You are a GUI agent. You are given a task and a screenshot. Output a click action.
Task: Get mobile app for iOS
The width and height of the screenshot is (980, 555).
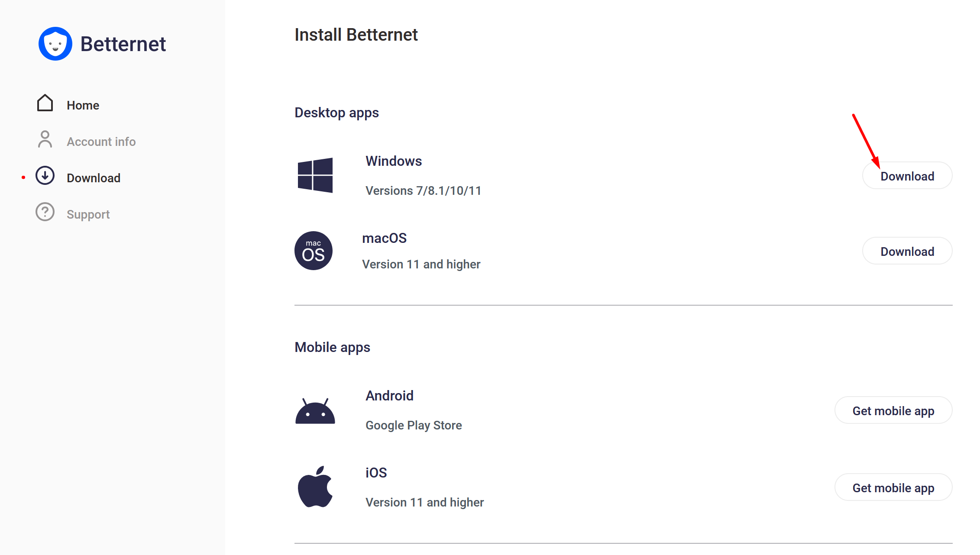pos(893,487)
